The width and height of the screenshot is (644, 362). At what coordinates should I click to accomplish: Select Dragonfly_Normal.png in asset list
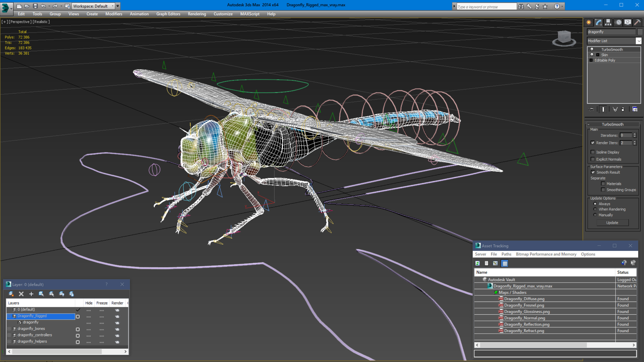tap(524, 318)
